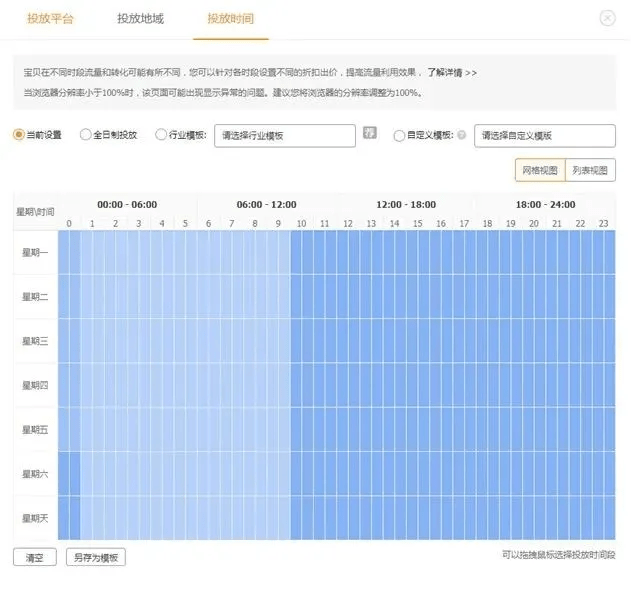Open the 请选择行业模板 dropdown
Viewport: 631px width, 594px height.
pos(285,136)
